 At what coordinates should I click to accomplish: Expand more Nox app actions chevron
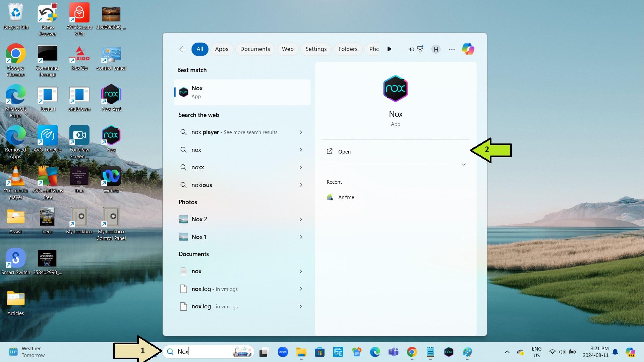(x=463, y=165)
